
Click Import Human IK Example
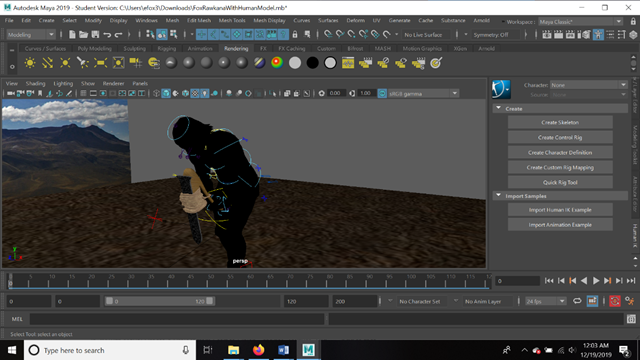(560, 210)
